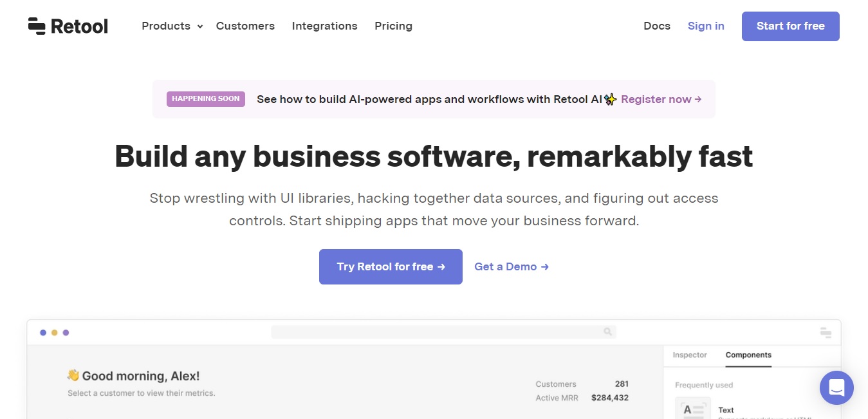Go to Integrations in navigation
This screenshot has width=868, height=419.
point(324,26)
